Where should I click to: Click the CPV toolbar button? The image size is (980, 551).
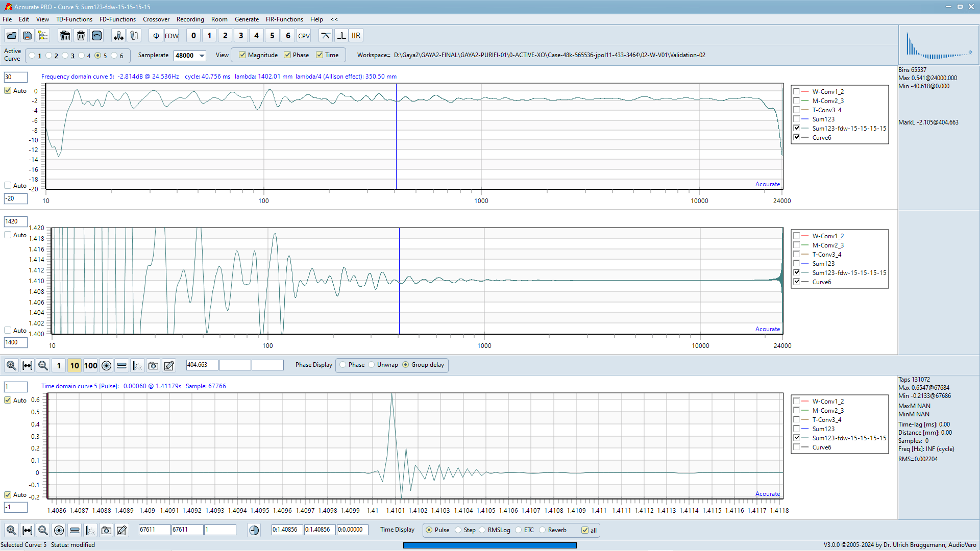304,36
